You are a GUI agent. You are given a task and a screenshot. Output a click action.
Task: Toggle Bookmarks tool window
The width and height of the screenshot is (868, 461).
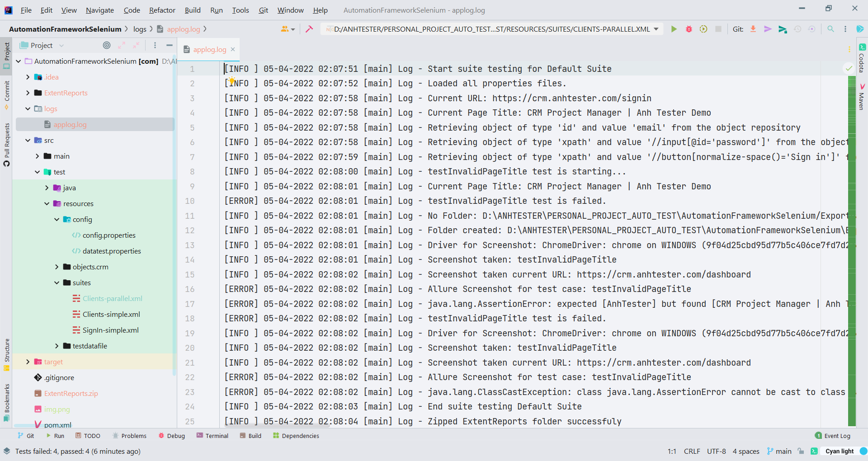pos(6,402)
